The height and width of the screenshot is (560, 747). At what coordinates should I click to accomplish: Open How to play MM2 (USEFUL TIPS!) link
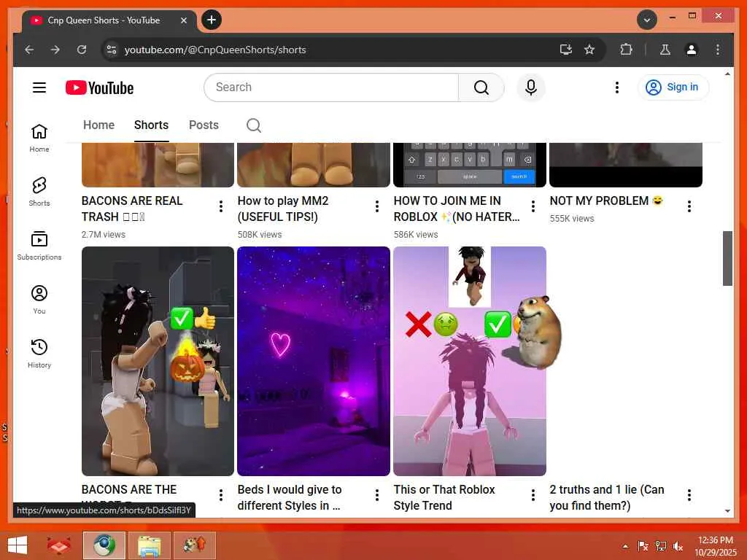point(283,209)
